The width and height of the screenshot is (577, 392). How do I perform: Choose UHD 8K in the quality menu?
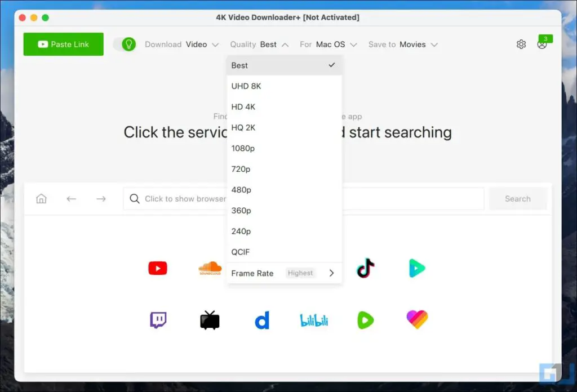click(246, 86)
